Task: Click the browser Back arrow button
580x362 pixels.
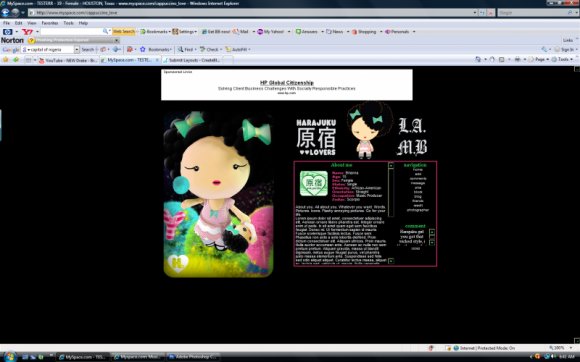Action: click(x=5, y=12)
